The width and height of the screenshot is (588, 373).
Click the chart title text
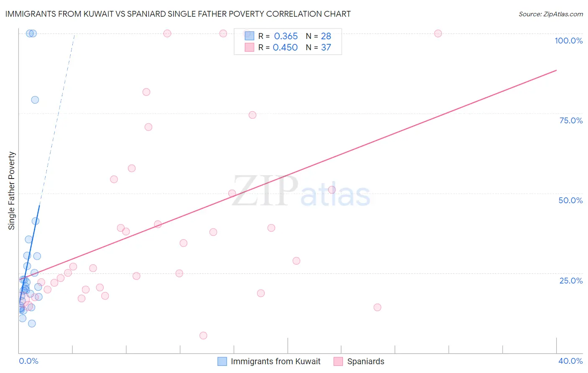pos(178,14)
